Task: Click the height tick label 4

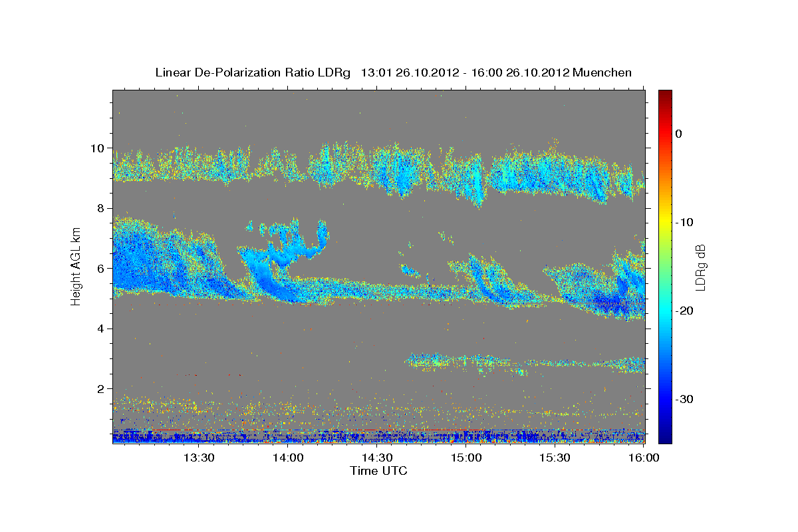Action: 100,329
